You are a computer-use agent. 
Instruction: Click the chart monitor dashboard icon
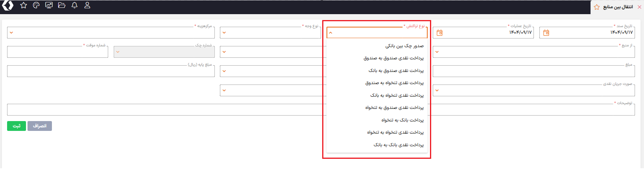[x=49, y=6]
